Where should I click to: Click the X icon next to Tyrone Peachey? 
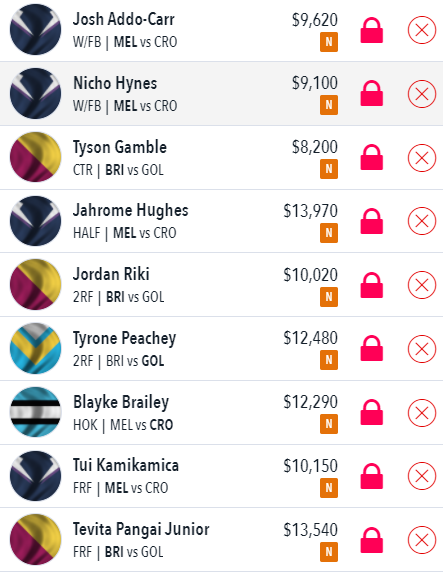pyautogui.click(x=421, y=349)
